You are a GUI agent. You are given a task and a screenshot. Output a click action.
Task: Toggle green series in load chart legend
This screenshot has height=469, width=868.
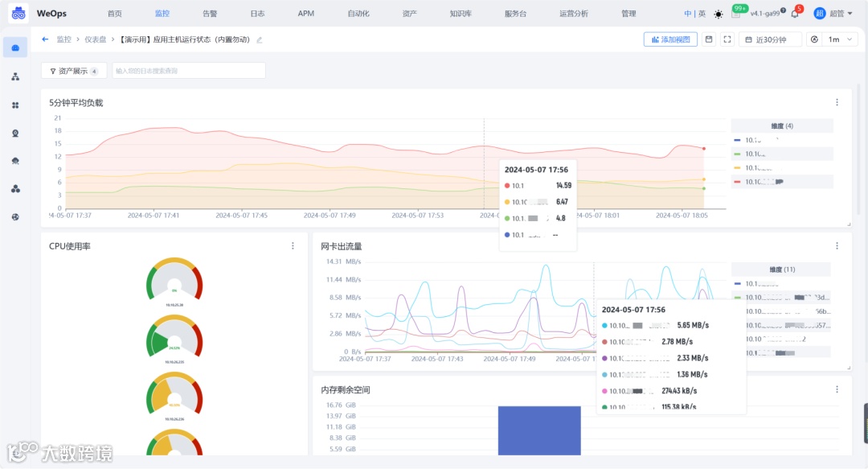[x=782, y=154]
